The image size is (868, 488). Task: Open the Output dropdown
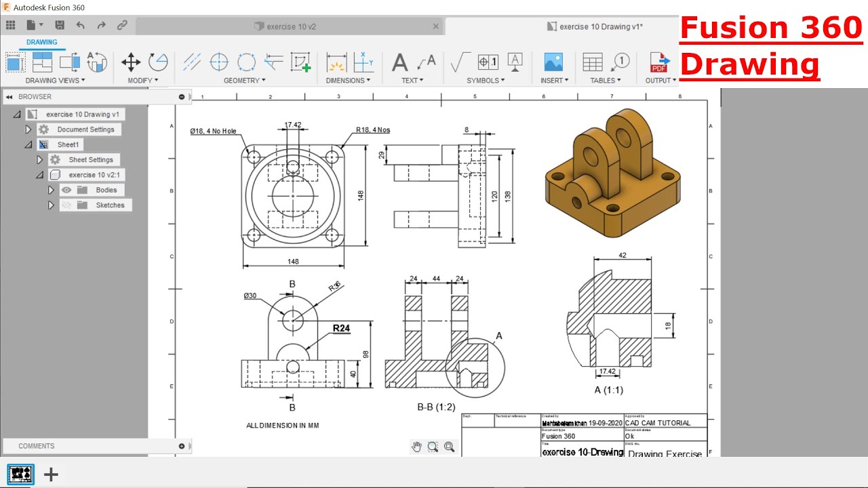tap(660, 80)
